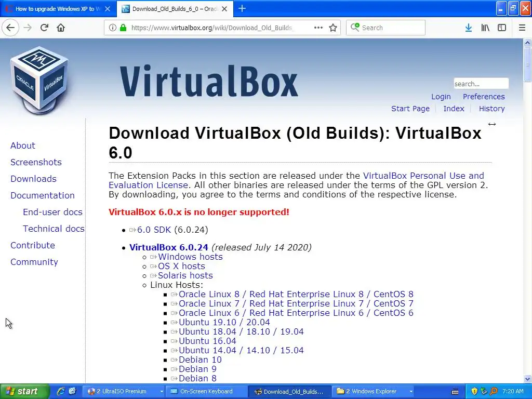This screenshot has width=532, height=399.
Task: Click the address bar URL field
Action: coord(211,28)
